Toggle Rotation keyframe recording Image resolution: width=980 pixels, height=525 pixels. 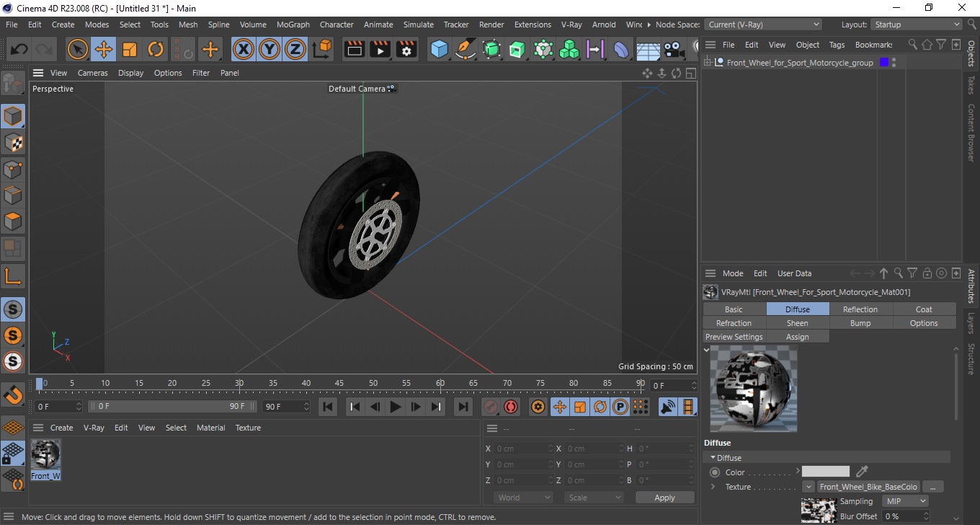tap(600, 407)
